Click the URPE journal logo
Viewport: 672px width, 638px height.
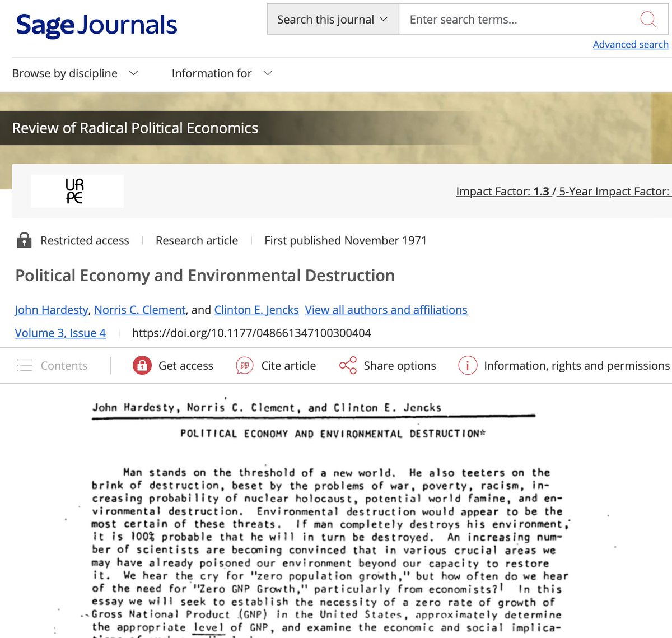[75, 191]
